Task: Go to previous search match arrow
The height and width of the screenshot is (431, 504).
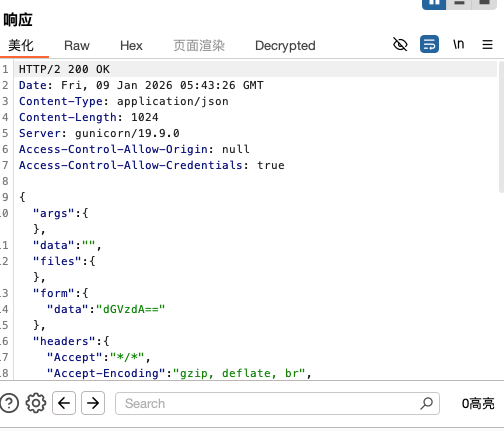Action: pos(64,403)
